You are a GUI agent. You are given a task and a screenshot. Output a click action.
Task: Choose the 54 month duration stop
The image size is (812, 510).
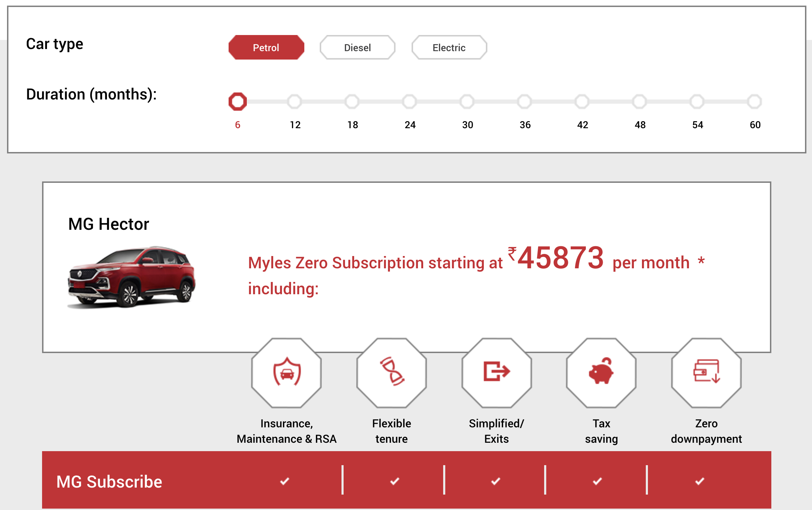(x=697, y=102)
